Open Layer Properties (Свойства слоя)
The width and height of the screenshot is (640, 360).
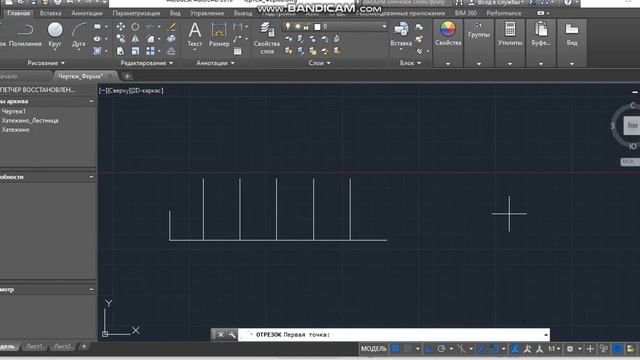(267, 38)
